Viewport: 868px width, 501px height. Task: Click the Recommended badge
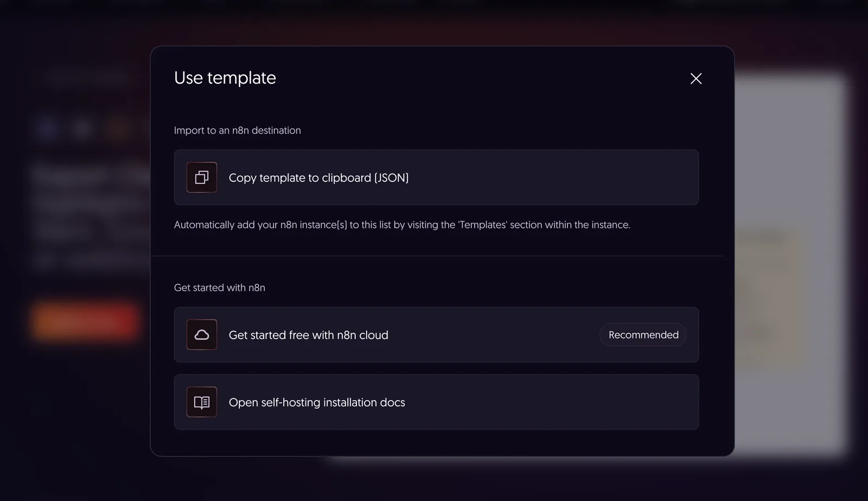[643, 335]
